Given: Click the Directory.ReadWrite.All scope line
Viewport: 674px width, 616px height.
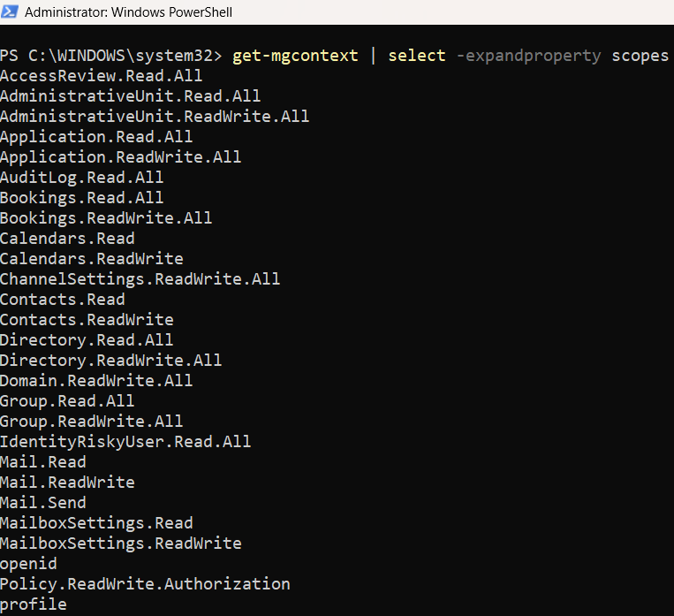Looking at the screenshot, I should (x=110, y=361).
